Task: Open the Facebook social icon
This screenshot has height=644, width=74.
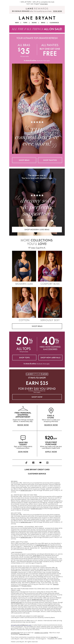Action: (x=33, y=463)
